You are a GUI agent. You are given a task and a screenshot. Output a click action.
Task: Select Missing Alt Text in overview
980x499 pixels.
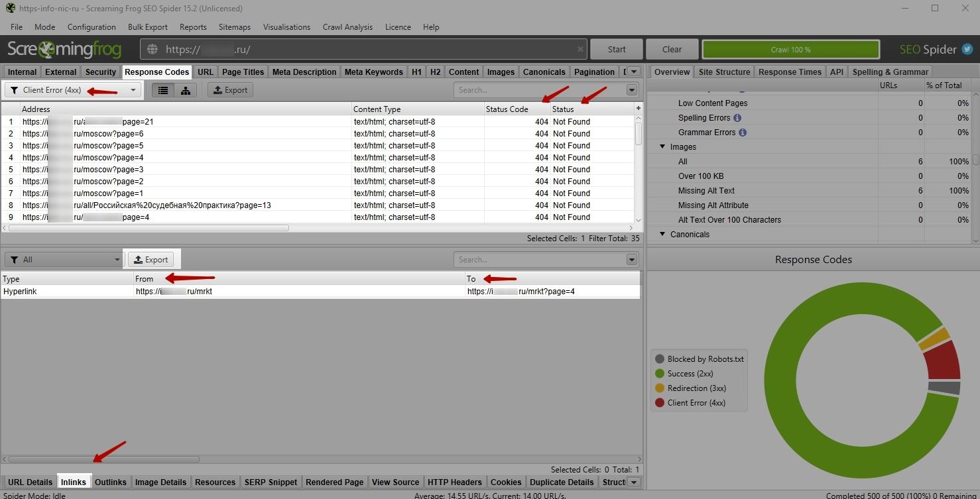coord(706,191)
